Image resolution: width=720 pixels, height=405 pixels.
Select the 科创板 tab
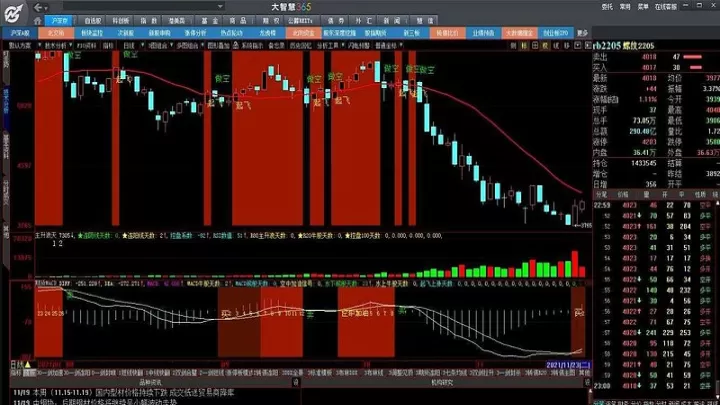(120, 21)
